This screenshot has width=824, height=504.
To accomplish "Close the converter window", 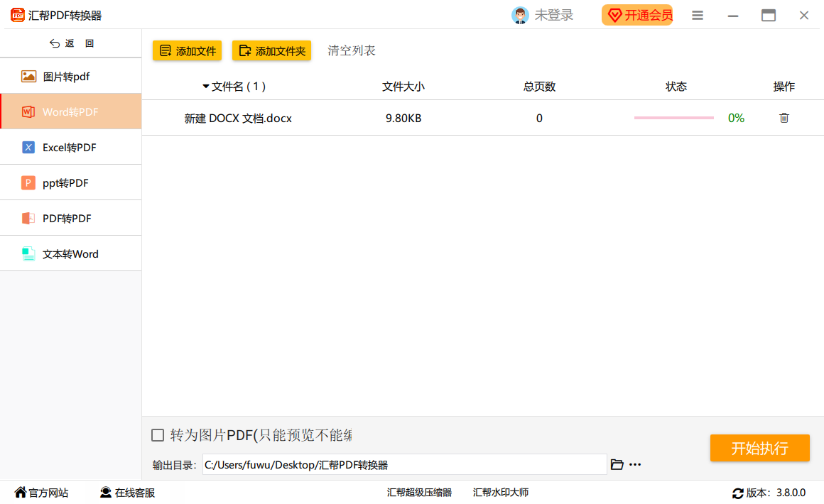I will pos(804,16).
